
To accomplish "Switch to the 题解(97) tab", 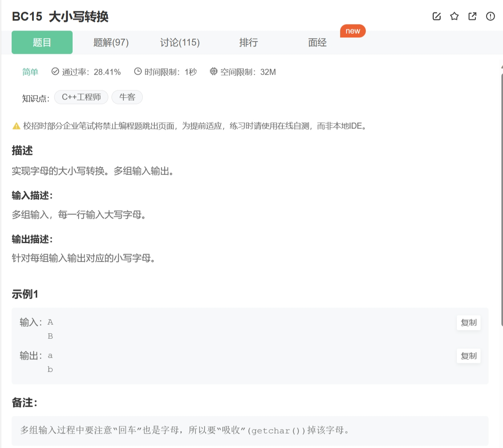I will point(111,43).
